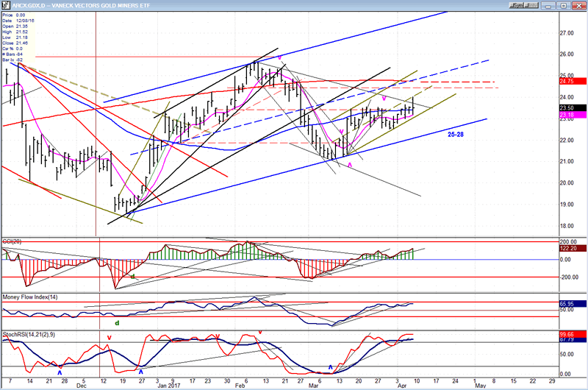Select the 65.95 Money Flow value tag
Image resolution: width=588 pixels, height=390 pixels.
click(570, 303)
